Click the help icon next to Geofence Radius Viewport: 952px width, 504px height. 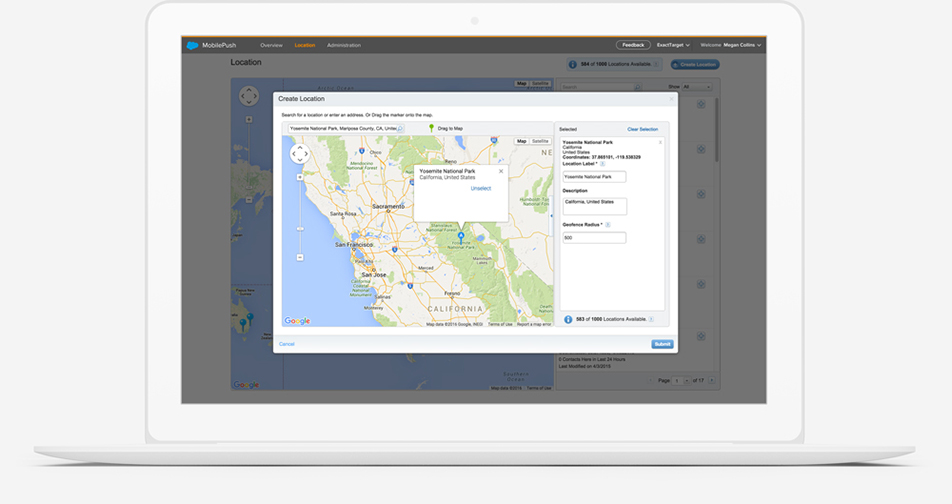[608, 225]
